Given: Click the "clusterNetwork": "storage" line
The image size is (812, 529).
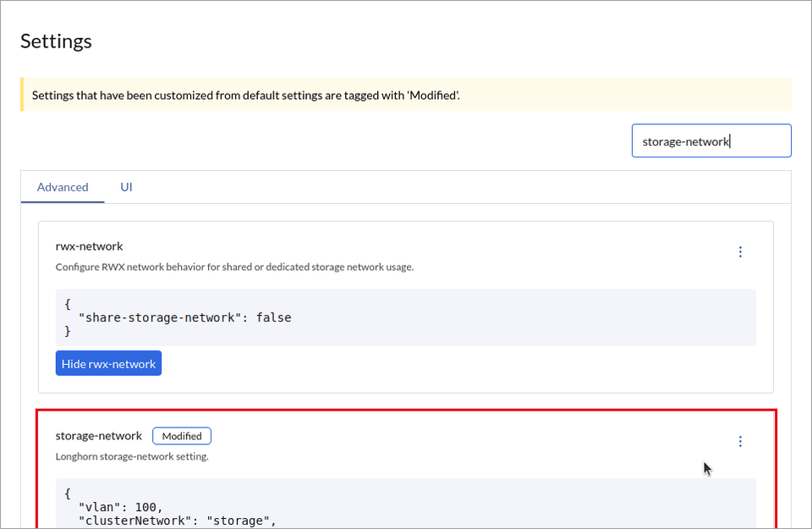Looking at the screenshot, I should (x=178, y=521).
